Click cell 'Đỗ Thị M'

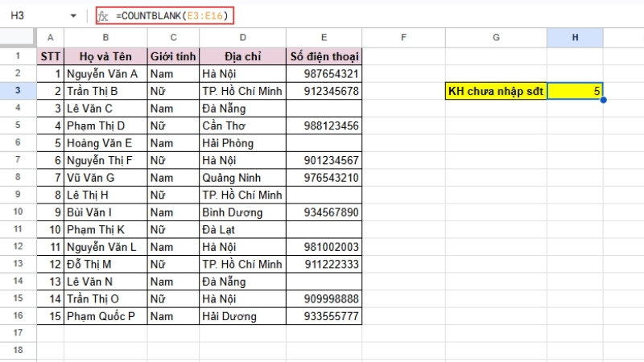(105, 264)
